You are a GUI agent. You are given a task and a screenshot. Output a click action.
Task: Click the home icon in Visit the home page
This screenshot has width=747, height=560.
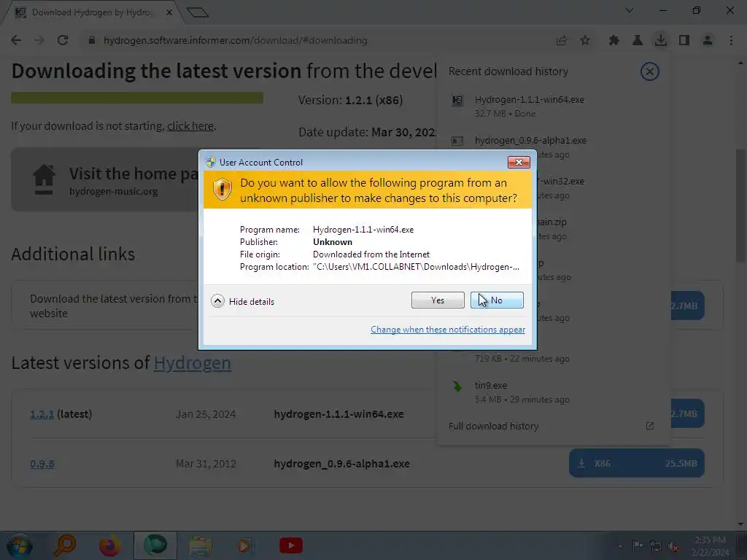(x=44, y=179)
